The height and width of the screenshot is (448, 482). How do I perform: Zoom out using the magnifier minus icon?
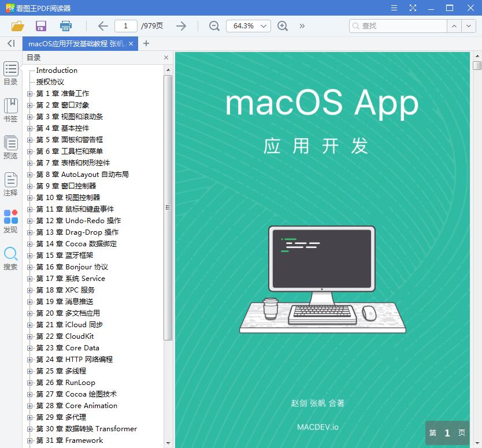tap(214, 26)
